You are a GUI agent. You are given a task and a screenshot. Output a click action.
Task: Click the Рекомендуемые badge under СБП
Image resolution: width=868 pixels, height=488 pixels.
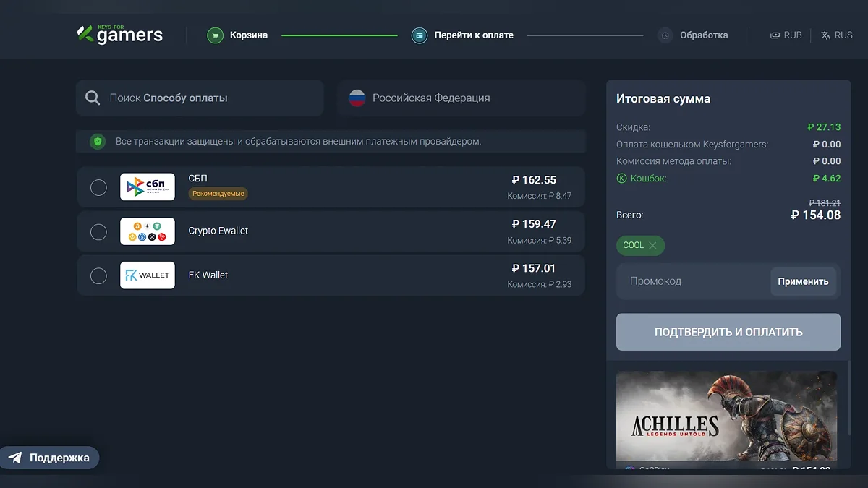point(218,194)
